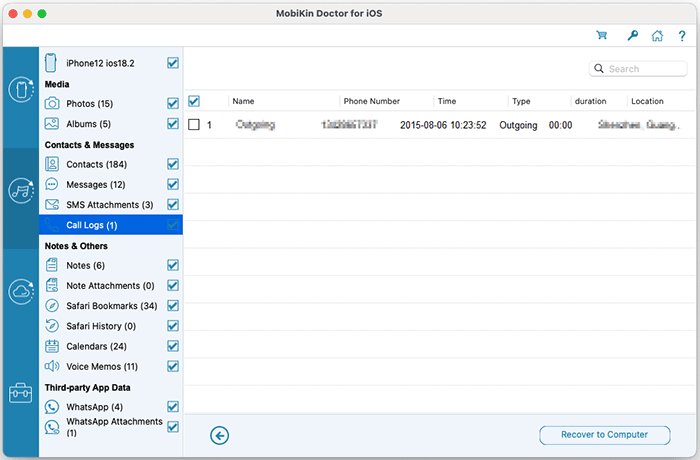Click Recover to Computer button
Image resolution: width=700 pixels, height=460 pixels.
coord(604,435)
